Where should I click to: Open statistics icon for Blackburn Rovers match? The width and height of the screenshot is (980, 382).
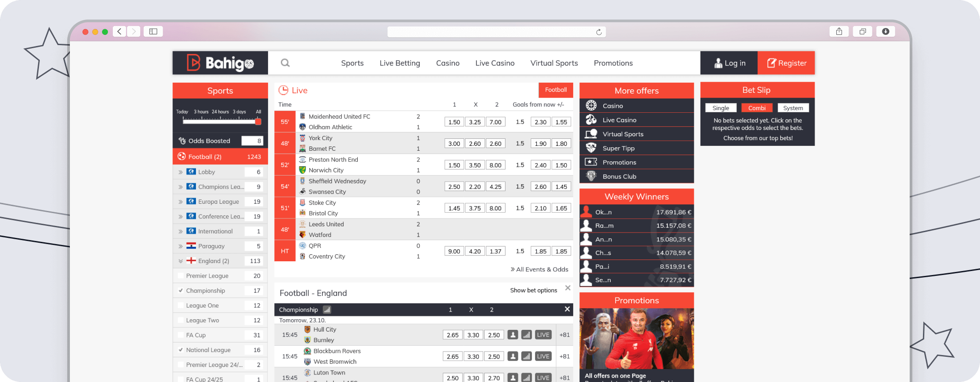(526, 356)
